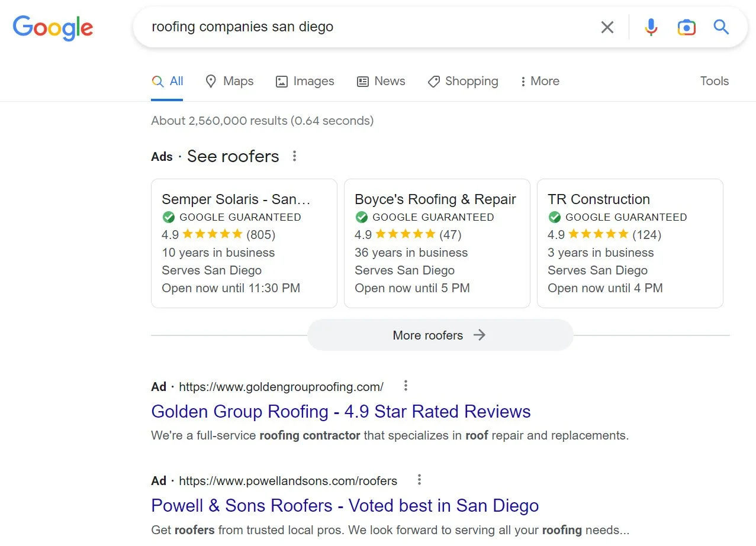
Task: Open three-dot menu beside See roofers
Action: point(294,156)
